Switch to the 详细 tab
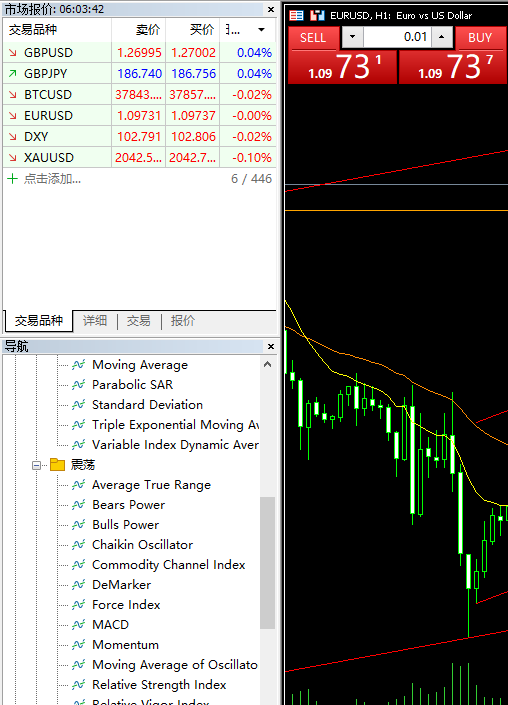The width and height of the screenshot is (508, 705). click(x=95, y=321)
